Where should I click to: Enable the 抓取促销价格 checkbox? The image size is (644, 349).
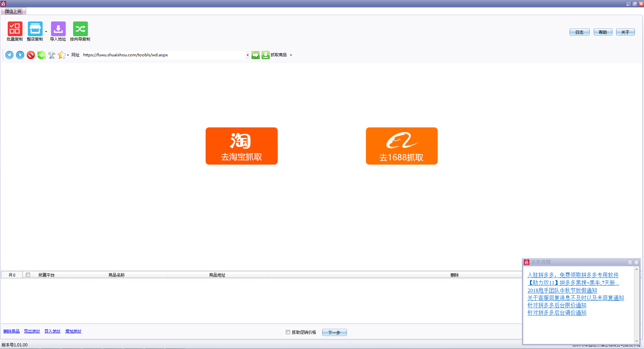pos(288,332)
